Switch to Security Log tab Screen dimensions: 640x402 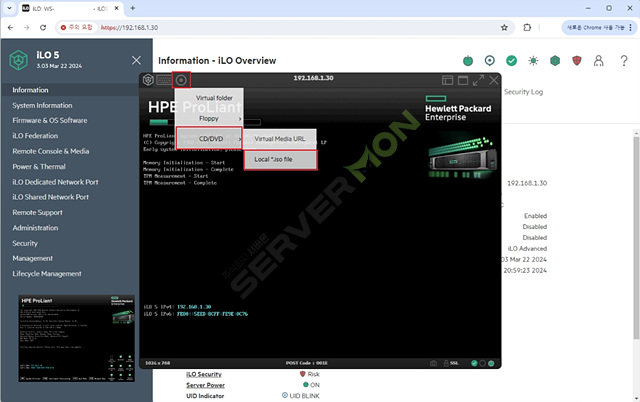pos(523,92)
